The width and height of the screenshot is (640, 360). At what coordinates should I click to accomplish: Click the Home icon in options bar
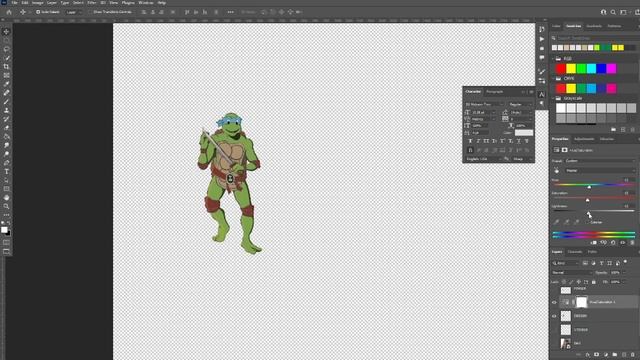coord(9,12)
